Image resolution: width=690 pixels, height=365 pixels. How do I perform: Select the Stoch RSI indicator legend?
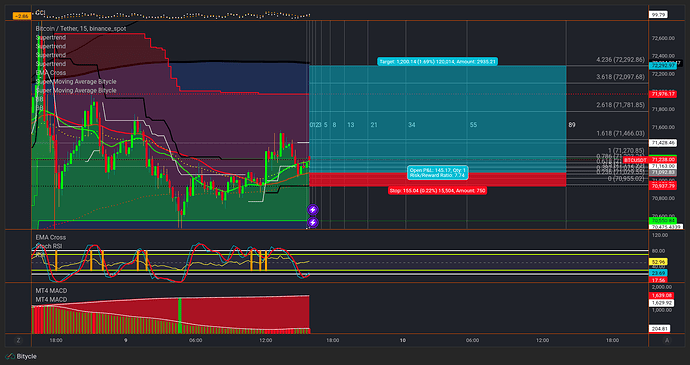[48, 246]
